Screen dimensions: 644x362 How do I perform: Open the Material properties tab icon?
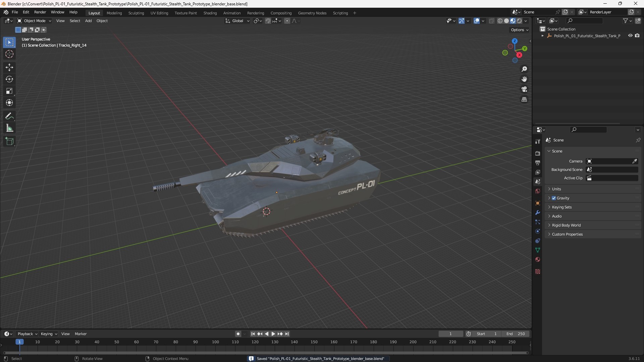tap(538, 259)
